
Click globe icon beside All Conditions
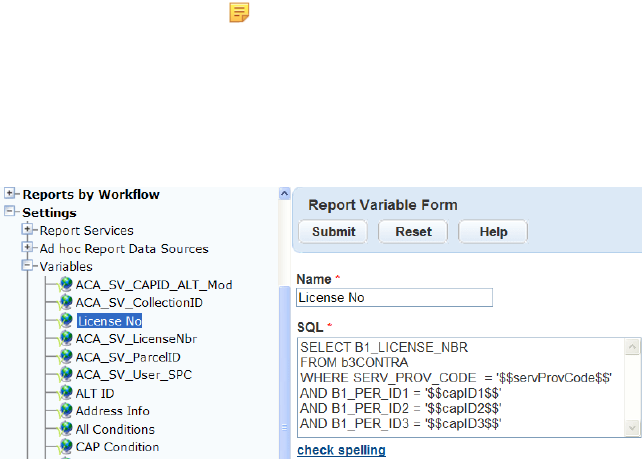[x=66, y=428]
